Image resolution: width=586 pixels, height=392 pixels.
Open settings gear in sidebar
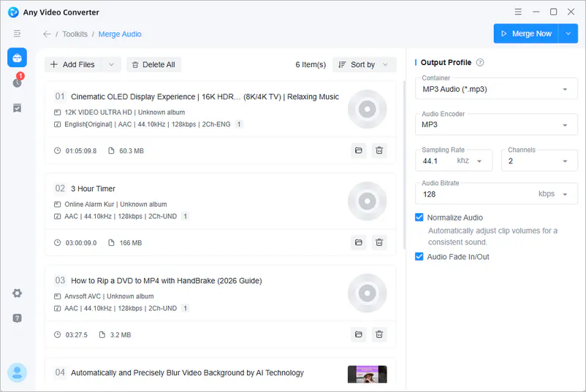18,293
